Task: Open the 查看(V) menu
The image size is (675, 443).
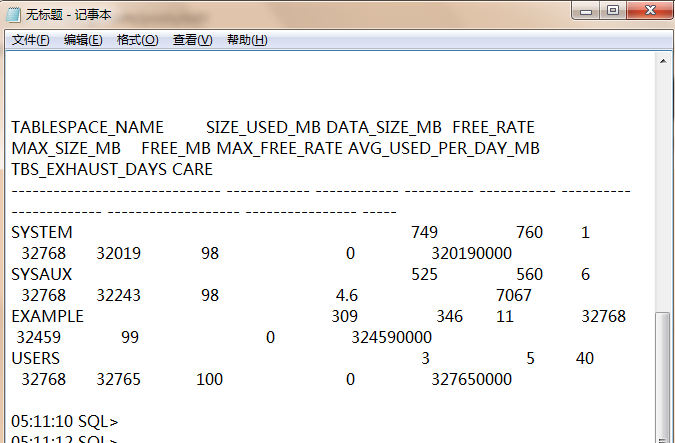Action: (x=192, y=40)
